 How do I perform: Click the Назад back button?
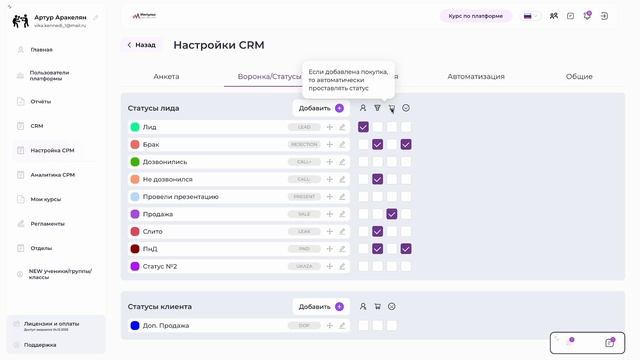click(x=142, y=45)
